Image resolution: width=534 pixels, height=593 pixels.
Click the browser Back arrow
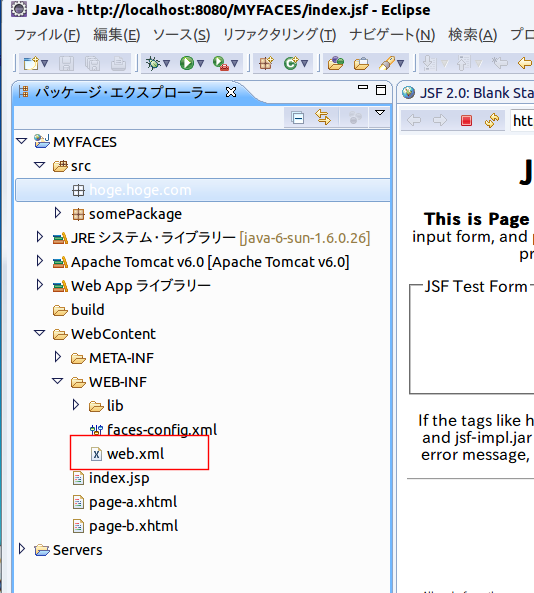[414, 121]
